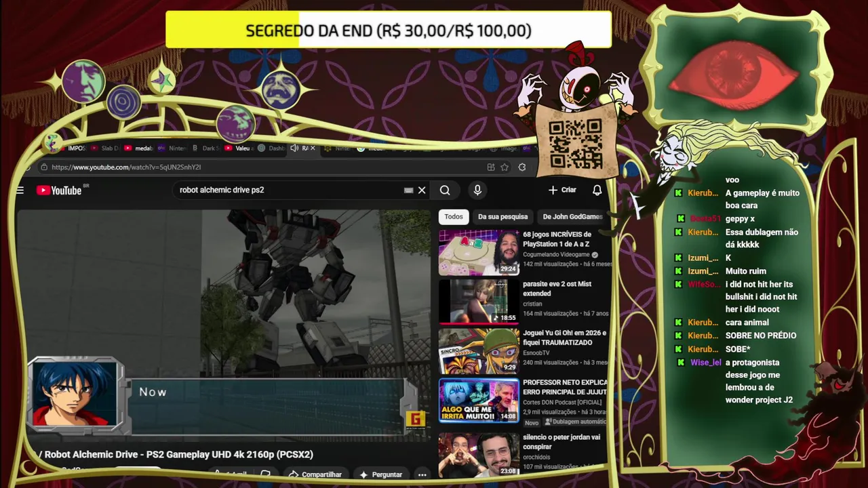Click chat message 'geppy x'
This screenshot has width=868, height=488.
coord(740,219)
